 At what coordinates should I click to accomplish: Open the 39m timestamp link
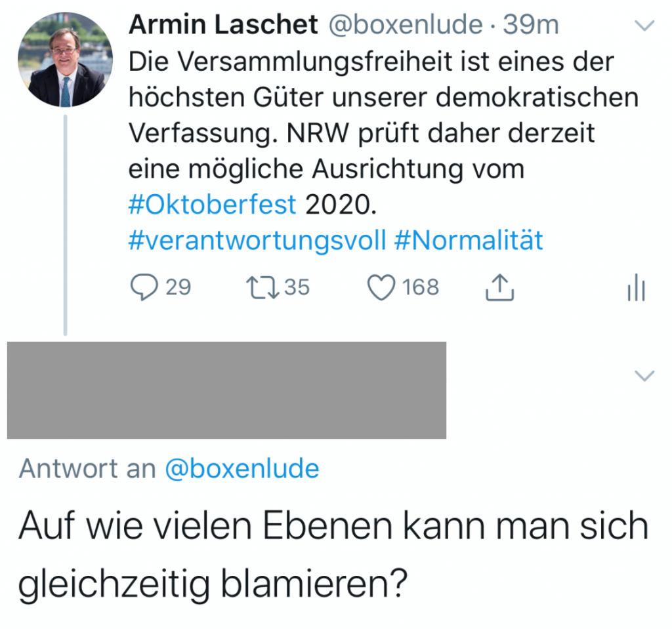point(530,25)
